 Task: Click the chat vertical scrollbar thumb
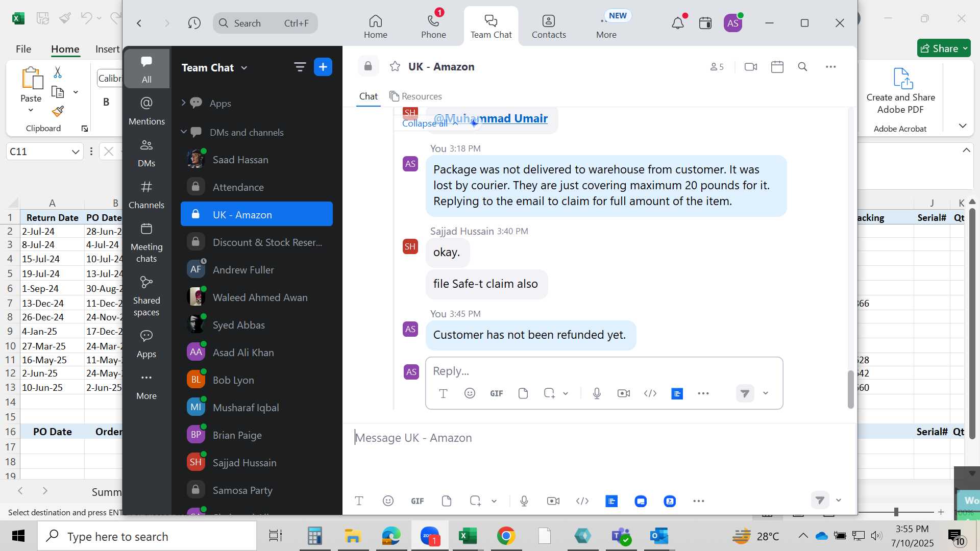coord(850,389)
